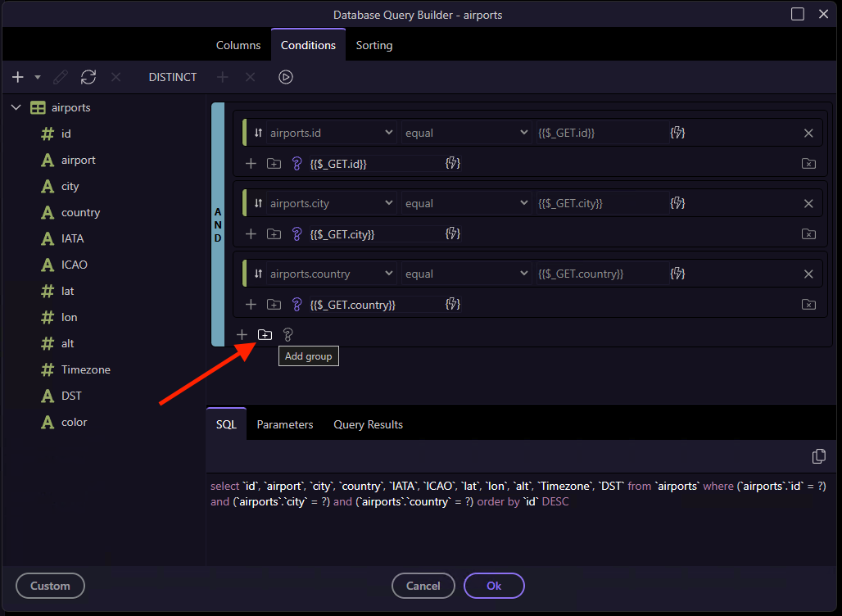
Task: Open dynamic data picker for {{$_GET.city}} value
Action: click(677, 203)
